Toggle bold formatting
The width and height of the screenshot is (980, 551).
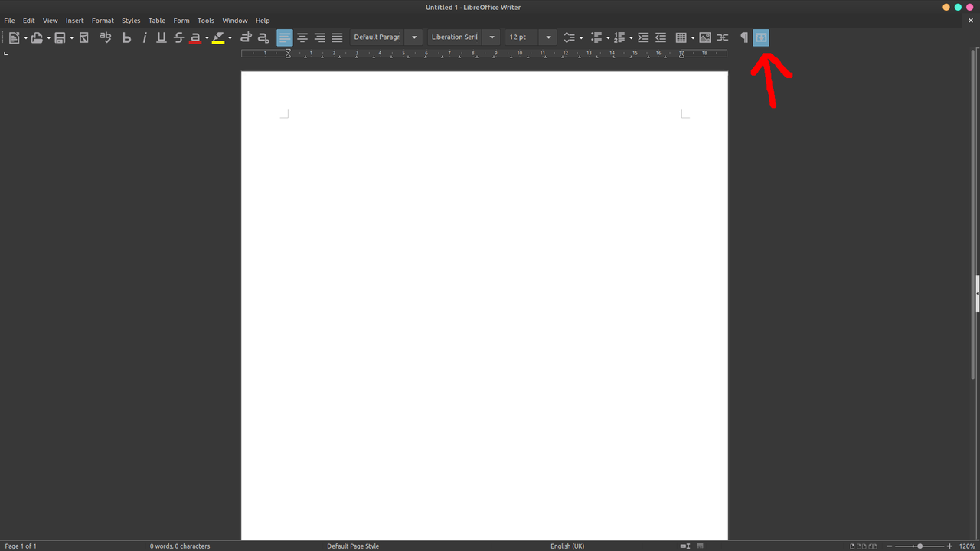click(x=126, y=37)
